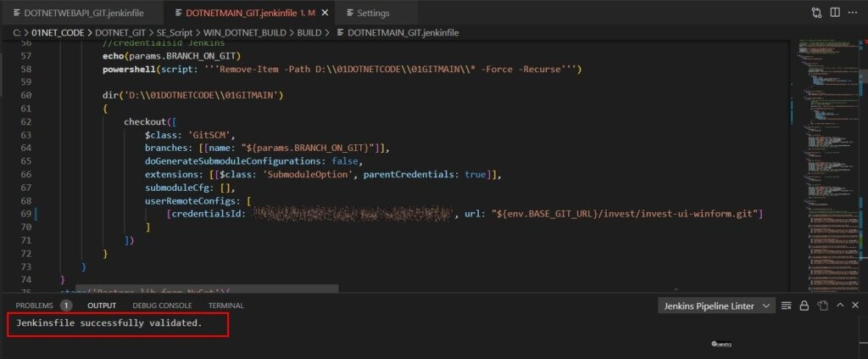Open the source control changes icon
This screenshot has height=359, width=868.
click(817, 13)
